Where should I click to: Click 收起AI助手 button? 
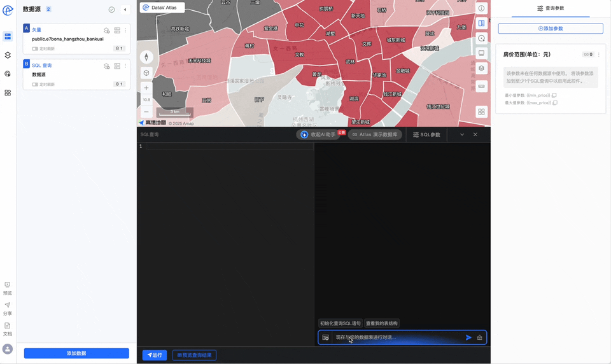[318, 134]
